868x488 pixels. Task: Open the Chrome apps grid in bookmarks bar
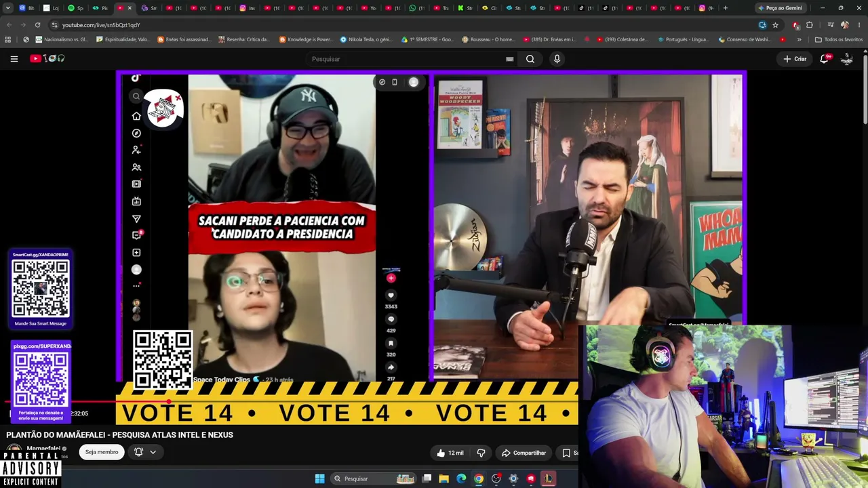click(8, 39)
